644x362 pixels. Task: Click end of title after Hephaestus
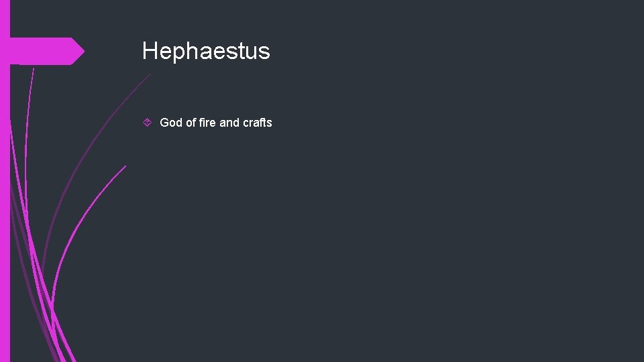click(x=270, y=51)
